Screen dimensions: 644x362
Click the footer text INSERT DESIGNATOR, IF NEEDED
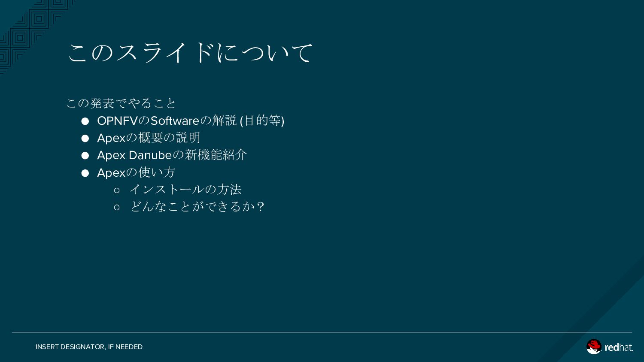point(89,347)
